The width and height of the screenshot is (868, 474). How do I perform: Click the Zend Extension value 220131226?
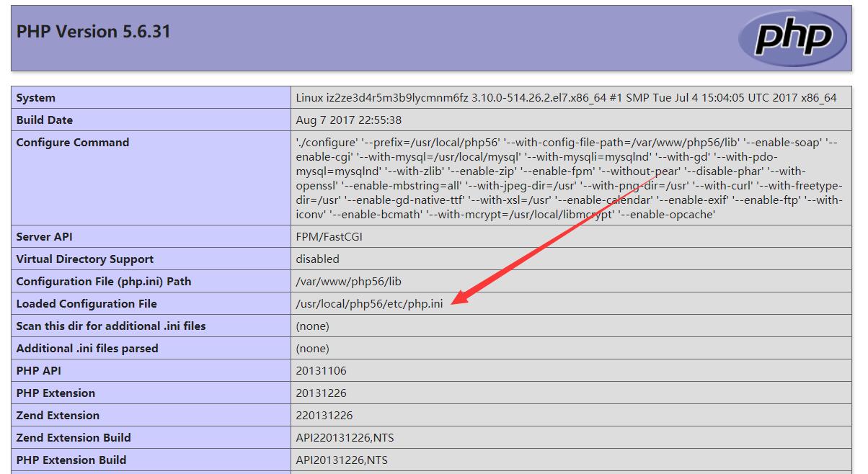(324, 416)
